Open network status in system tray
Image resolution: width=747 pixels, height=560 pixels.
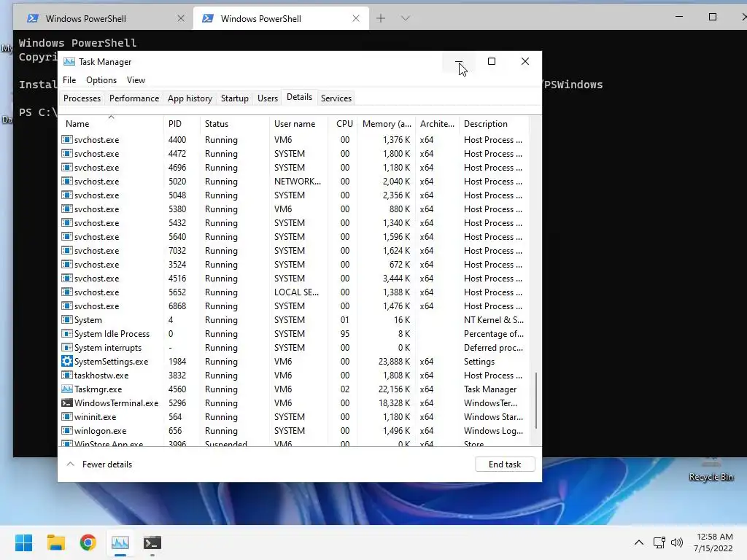pos(659,542)
